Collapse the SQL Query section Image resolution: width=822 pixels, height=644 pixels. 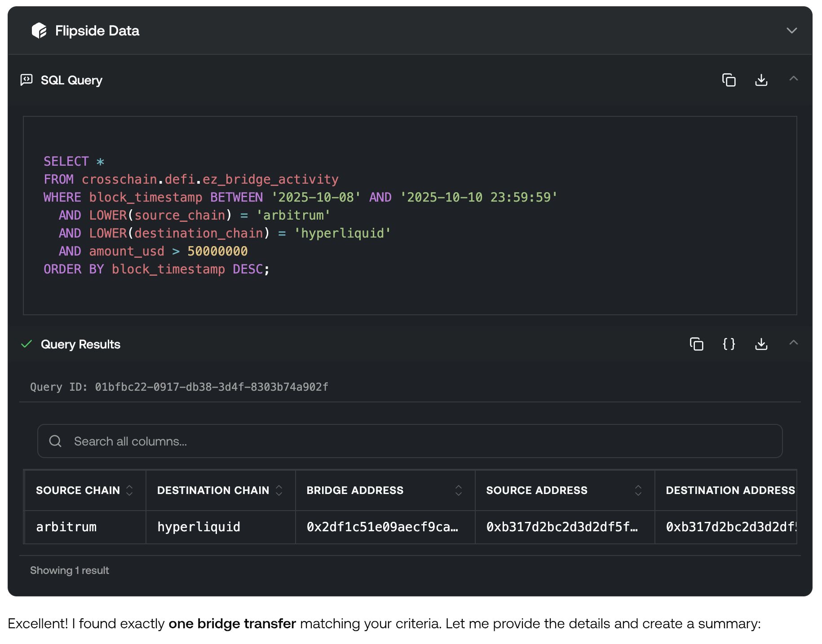click(793, 79)
